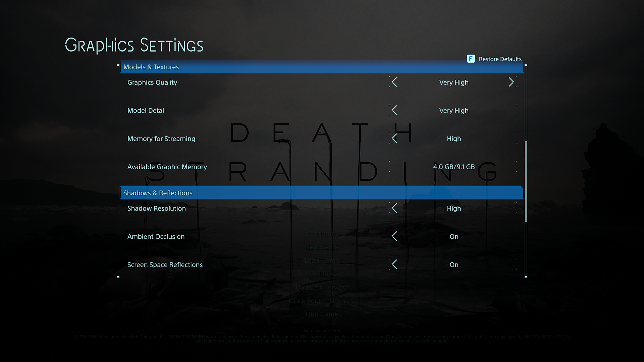This screenshot has width=644, height=362.
Task: Toggle the Ambient Occlusion On value
Action: coord(454,237)
